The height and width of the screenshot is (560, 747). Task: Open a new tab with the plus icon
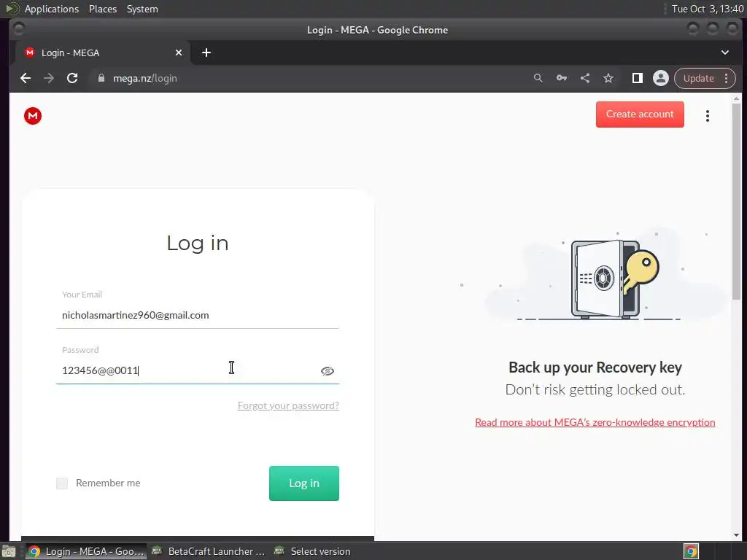[206, 52]
